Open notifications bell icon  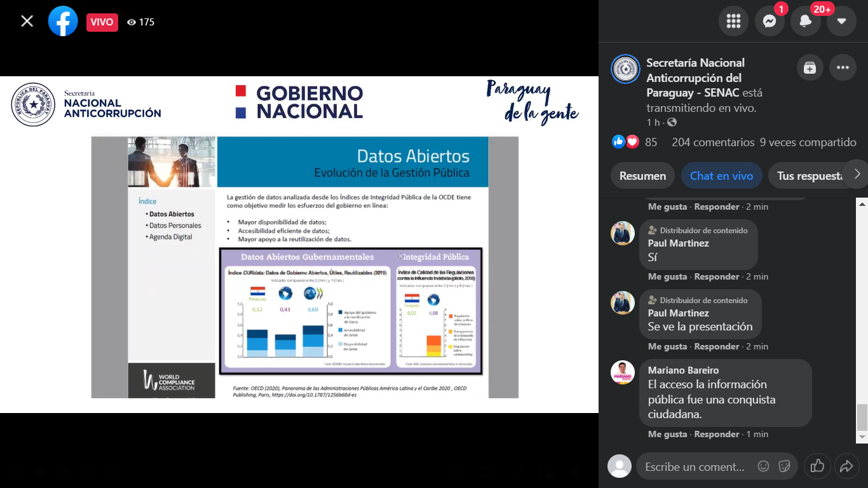point(806,21)
